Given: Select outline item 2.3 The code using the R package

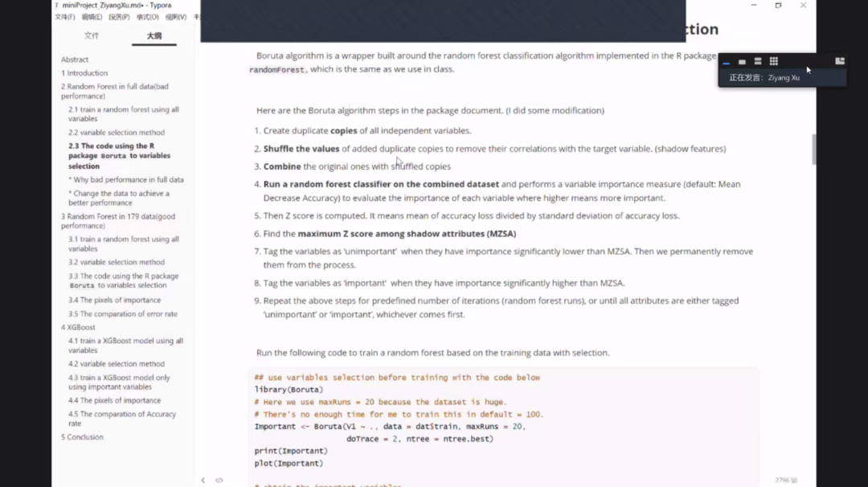Looking at the screenshot, I should (x=120, y=156).
